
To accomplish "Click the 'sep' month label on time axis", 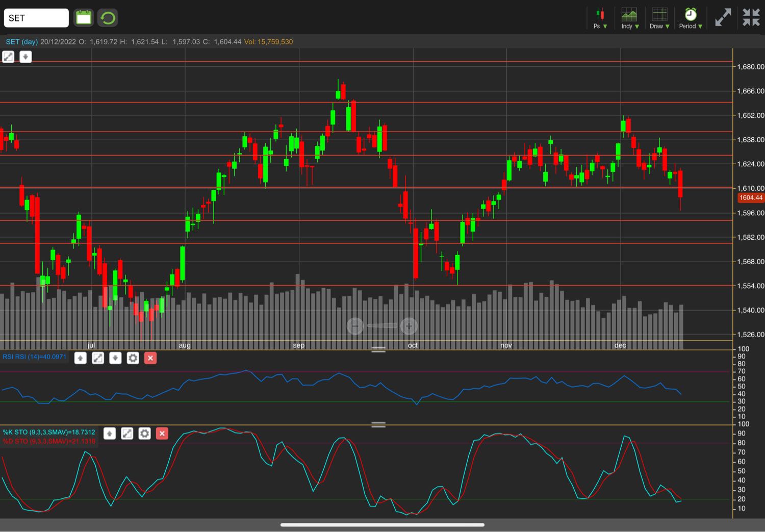I will click(x=299, y=345).
